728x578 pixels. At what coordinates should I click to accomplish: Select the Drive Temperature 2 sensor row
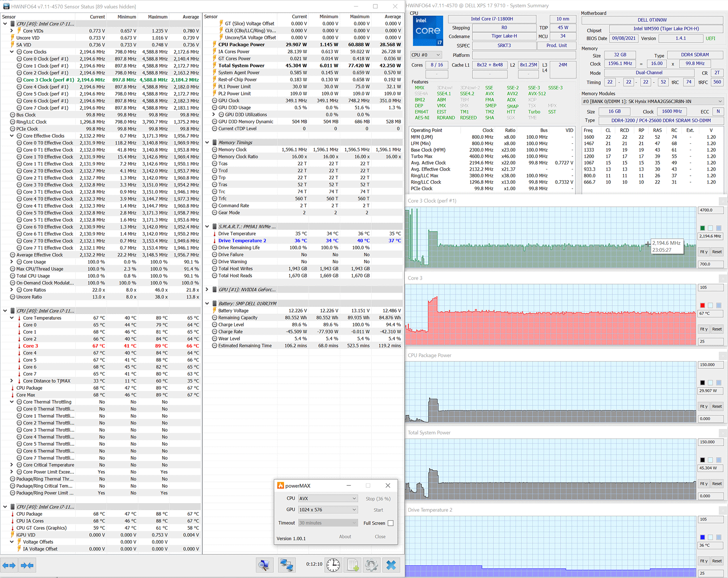point(303,241)
